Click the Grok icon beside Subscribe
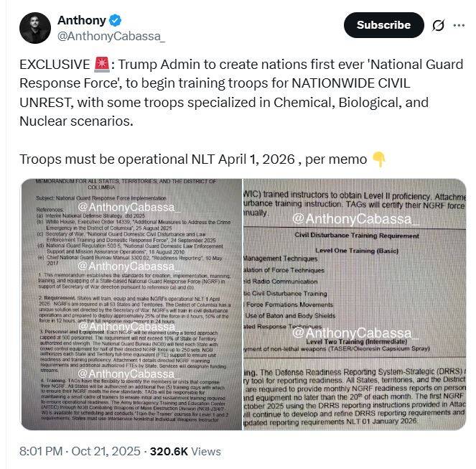Image resolution: width=476 pixels, height=469 pixels. 438,25
